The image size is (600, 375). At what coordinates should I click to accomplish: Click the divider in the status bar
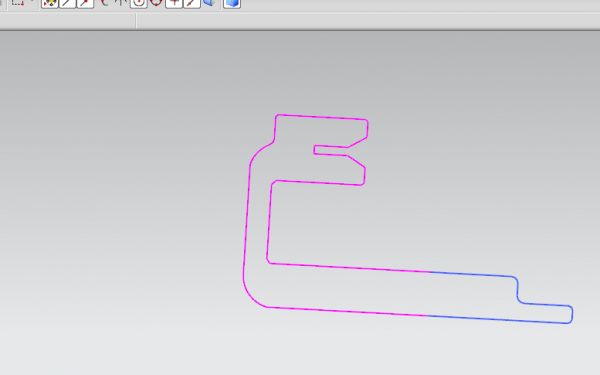click(136, 20)
